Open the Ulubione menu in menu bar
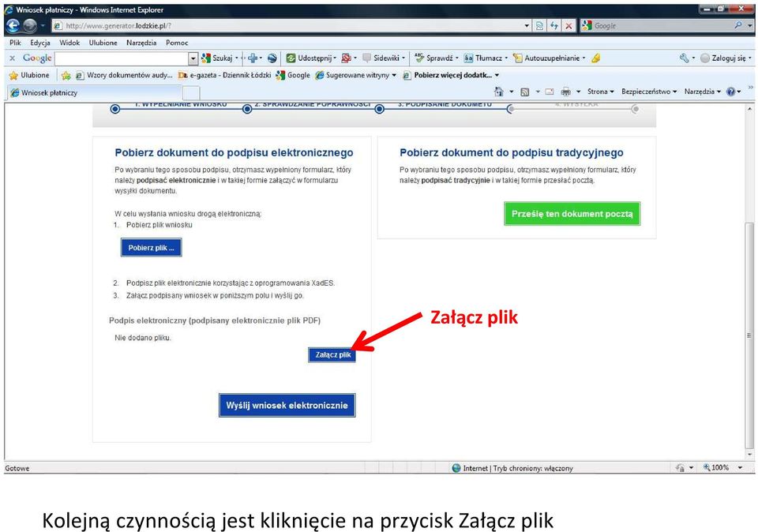The image size is (758, 532). pos(103,43)
